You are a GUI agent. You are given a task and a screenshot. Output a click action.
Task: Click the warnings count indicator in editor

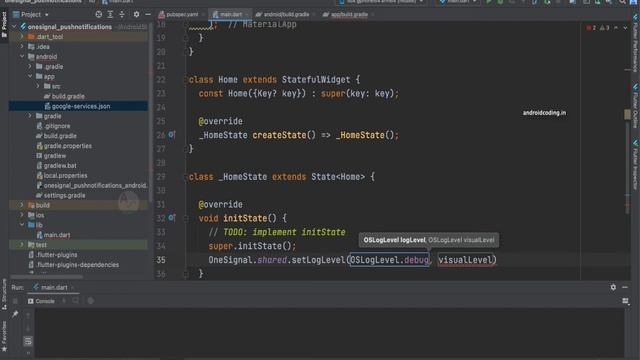(x=604, y=28)
